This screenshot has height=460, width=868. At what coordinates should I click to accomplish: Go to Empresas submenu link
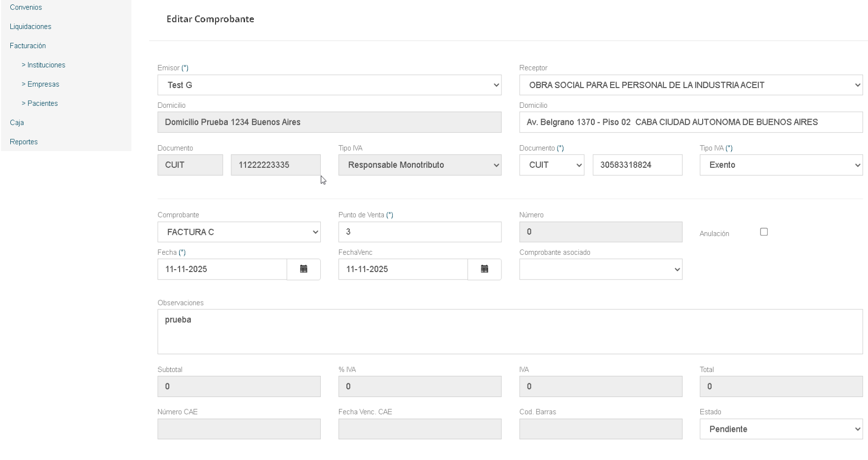(40, 84)
